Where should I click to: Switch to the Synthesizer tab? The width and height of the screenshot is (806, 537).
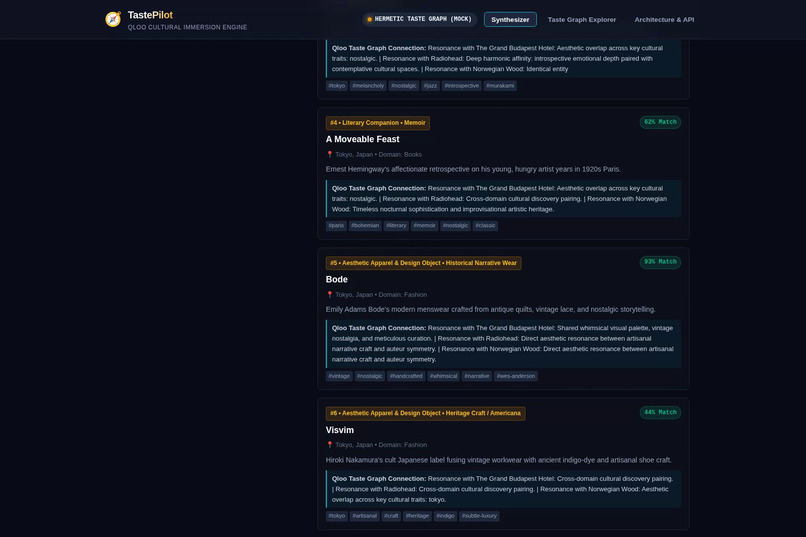(x=510, y=20)
